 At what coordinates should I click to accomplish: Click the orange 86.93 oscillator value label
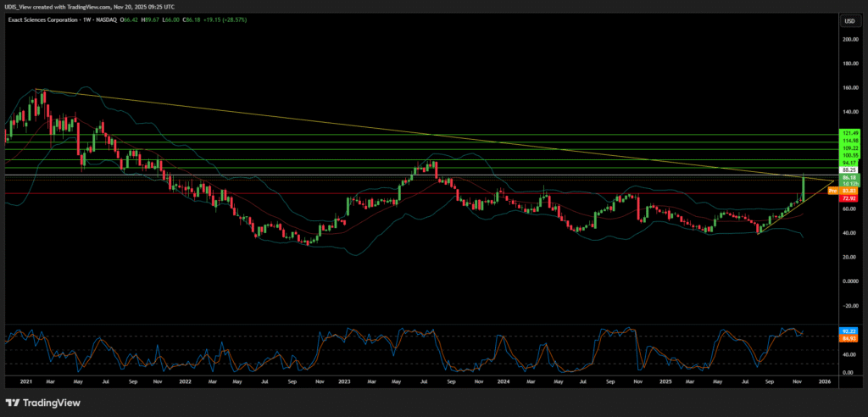pyautogui.click(x=849, y=338)
